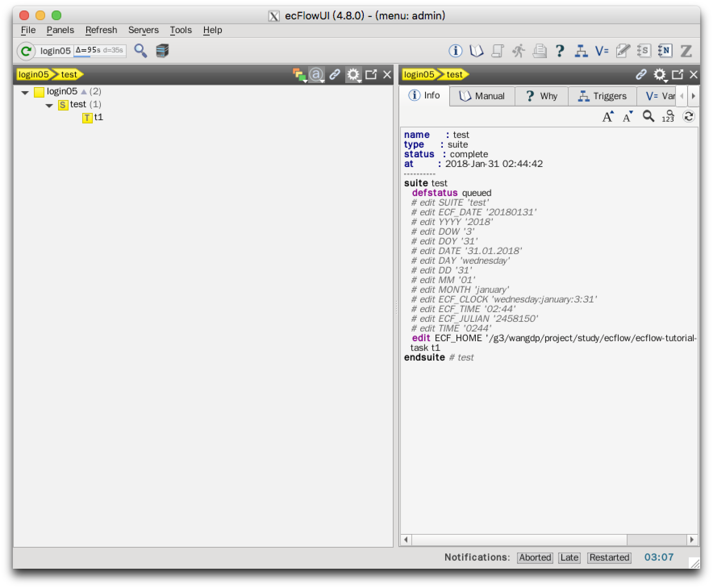
Task: Open the Edit pencil icon in toolbar
Action: point(623,51)
